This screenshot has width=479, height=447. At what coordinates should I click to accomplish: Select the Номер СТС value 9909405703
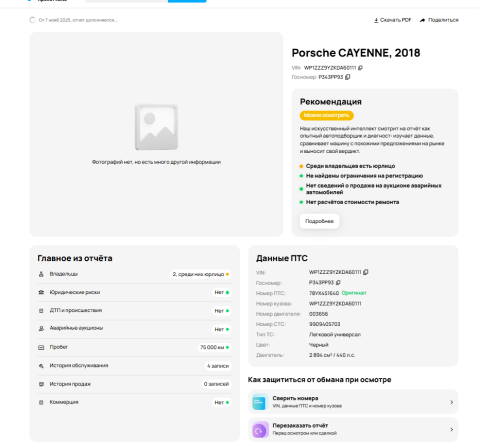pos(325,324)
